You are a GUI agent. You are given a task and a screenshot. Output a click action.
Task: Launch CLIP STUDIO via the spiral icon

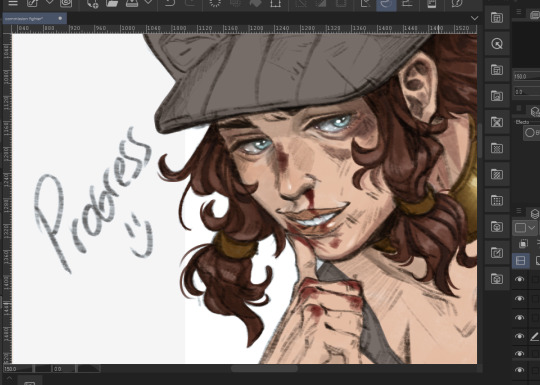(x=66, y=3)
